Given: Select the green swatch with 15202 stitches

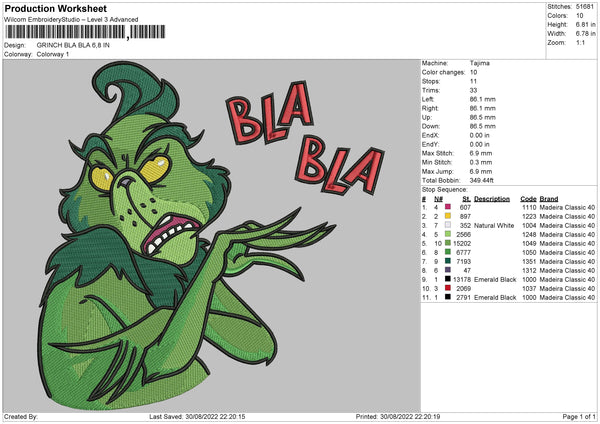Looking at the screenshot, I should tap(448, 243).
